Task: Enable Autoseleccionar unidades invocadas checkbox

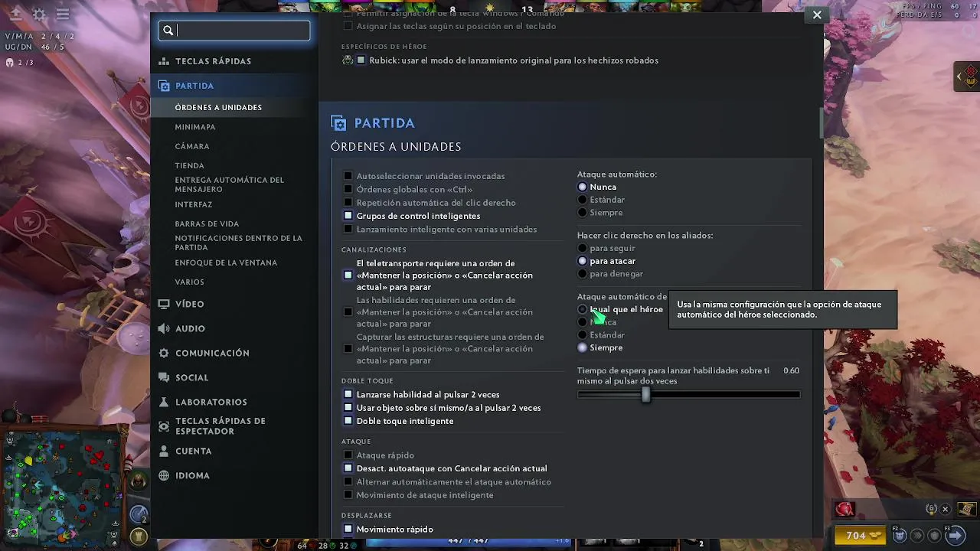Action: [x=348, y=176]
